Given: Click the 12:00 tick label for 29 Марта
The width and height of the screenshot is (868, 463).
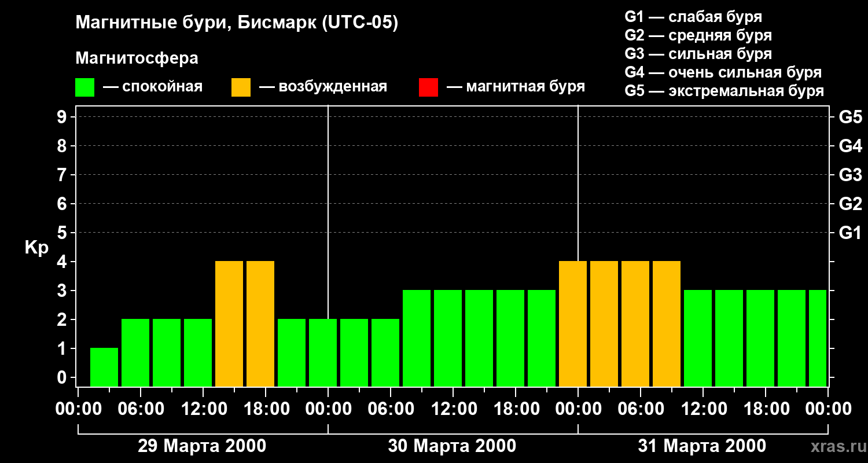Looking at the screenshot, I should click(203, 409).
